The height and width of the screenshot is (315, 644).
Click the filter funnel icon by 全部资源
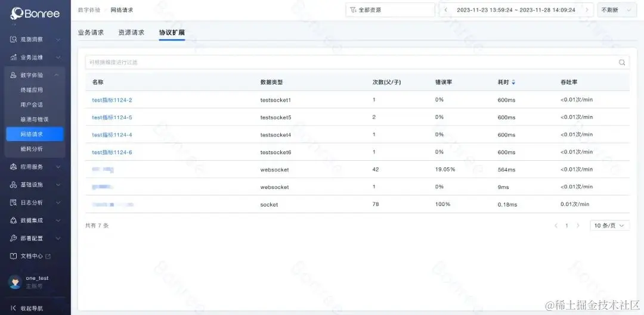[353, 10]
